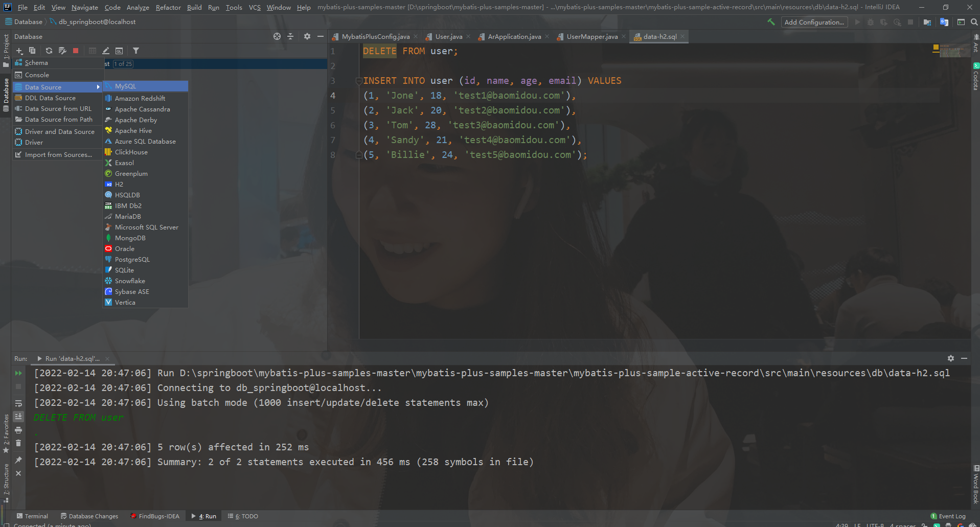The height and width of the screenshot is (527, 980).
Task: Open the Refactor menu
Action: click(168, 7)
